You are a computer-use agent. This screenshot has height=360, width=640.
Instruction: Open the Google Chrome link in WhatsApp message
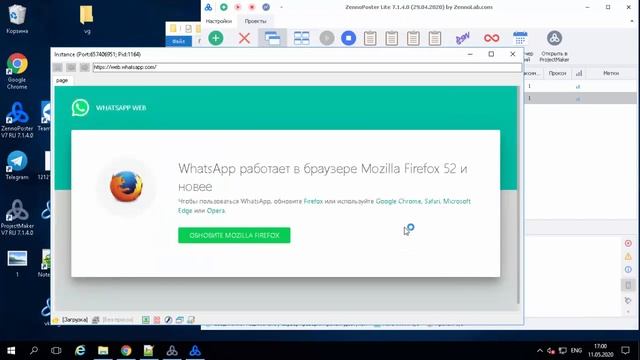click(x=398, y=201)
